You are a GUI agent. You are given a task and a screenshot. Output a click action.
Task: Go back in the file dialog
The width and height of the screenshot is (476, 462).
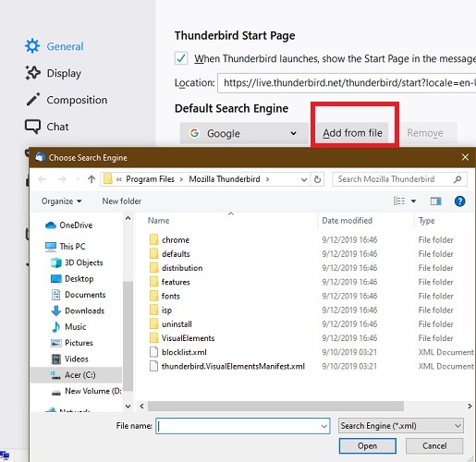point(43,179)
